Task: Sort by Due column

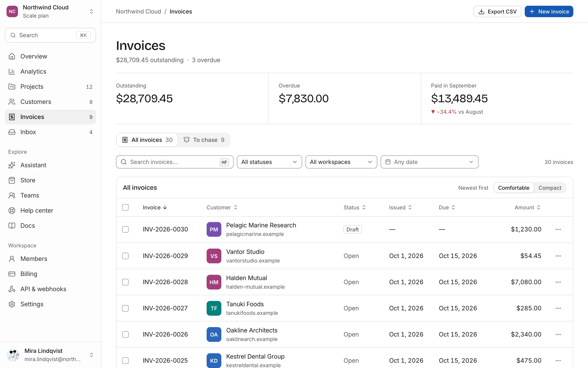Action: (447, 207)
